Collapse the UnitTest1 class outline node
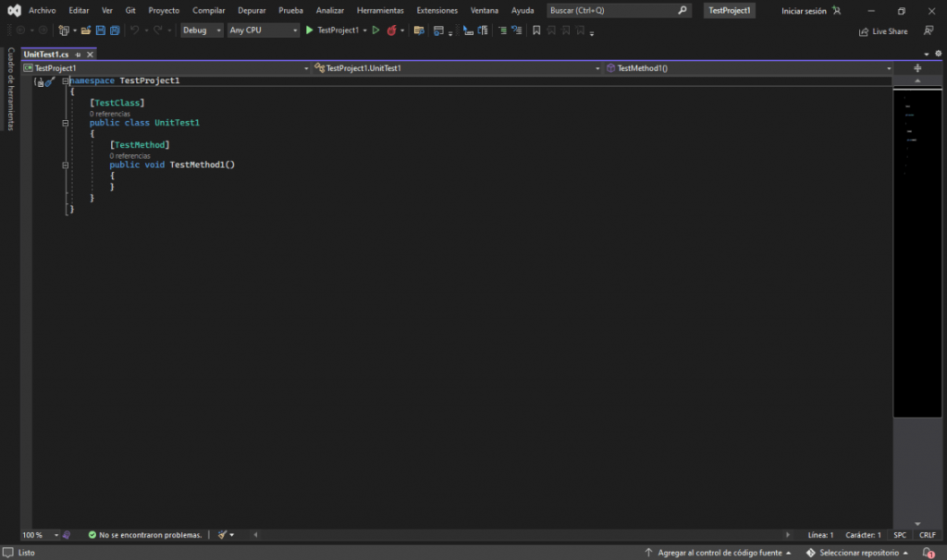This screenshot has height=560, width=947. pyautogui.click(x=65, y=123)
